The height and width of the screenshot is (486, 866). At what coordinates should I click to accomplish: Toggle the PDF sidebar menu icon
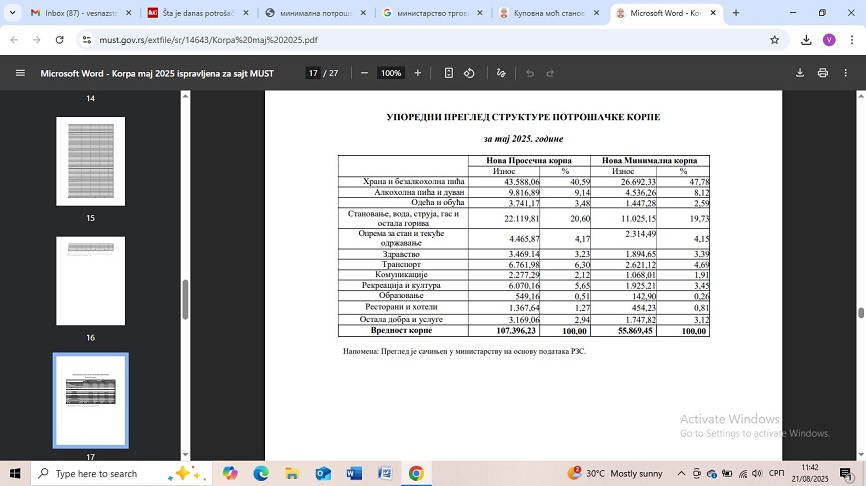coord(20,73)
